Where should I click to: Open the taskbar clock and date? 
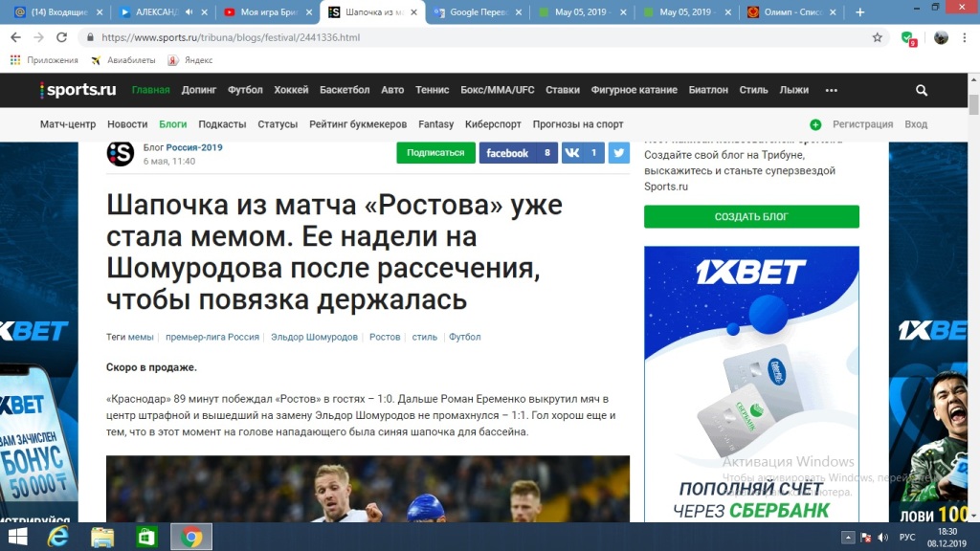tap(947, 538)
